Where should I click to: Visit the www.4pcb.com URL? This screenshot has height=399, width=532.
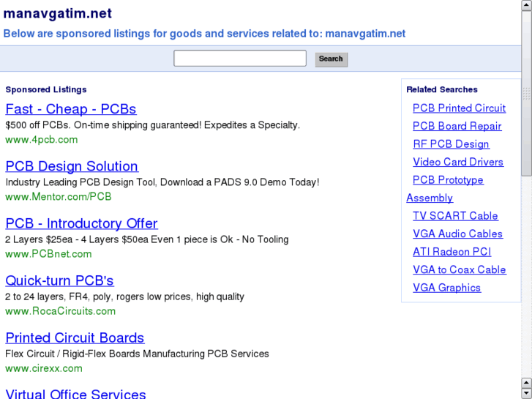click(x=42, y=140)
